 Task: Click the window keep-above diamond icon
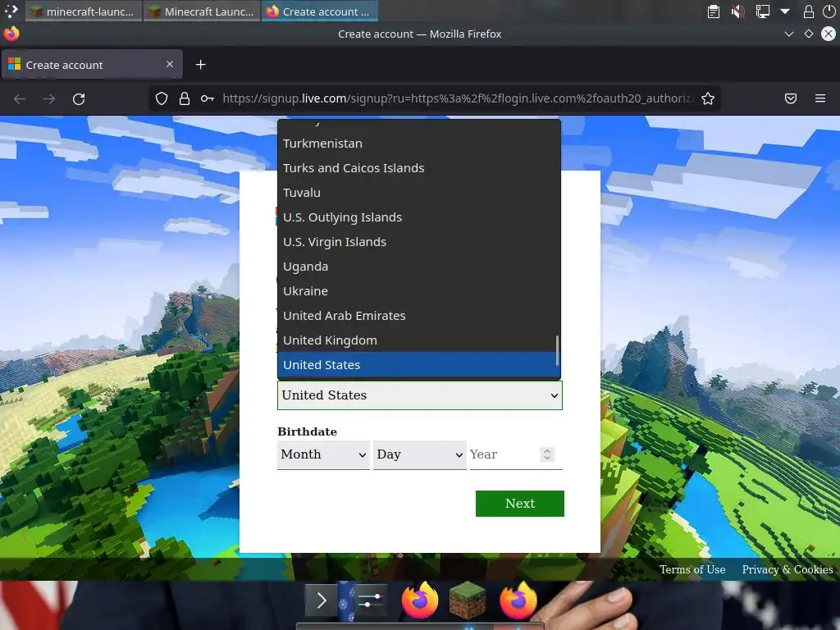pos(809,34)
